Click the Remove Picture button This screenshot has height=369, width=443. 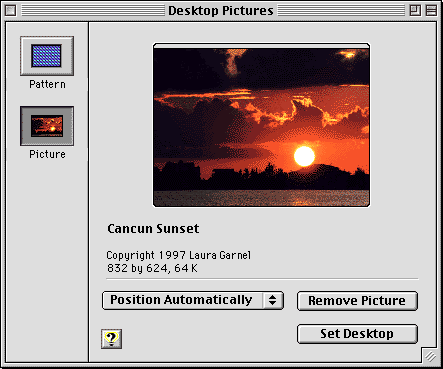357,301
